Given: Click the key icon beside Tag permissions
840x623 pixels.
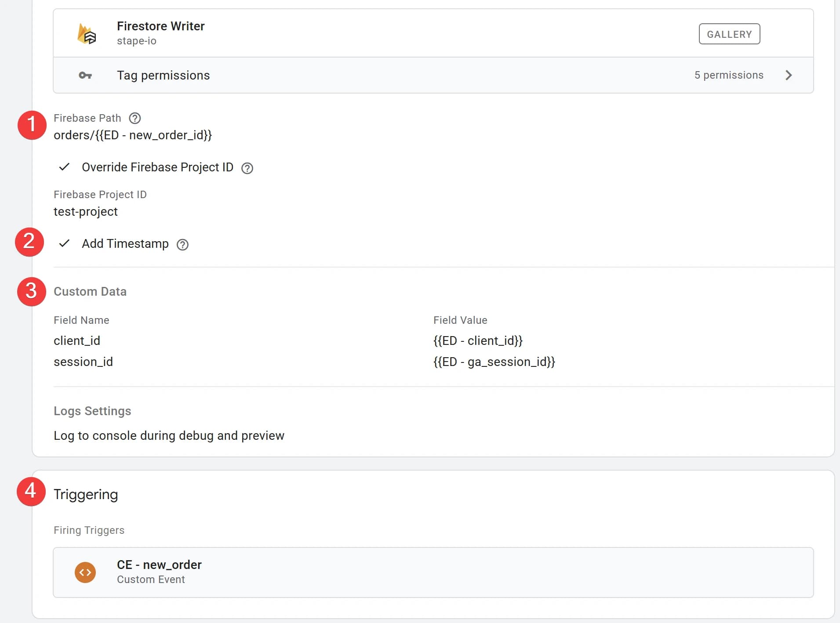Looking at the screenshot, I should (x=85, y=76).
